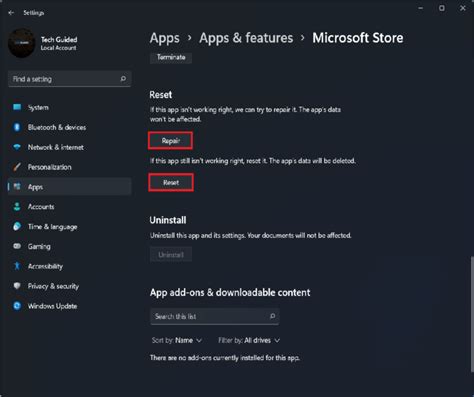Screen dimensions: 474x397
Task: Open Accounts settings label
Action: tap(41, 207)
